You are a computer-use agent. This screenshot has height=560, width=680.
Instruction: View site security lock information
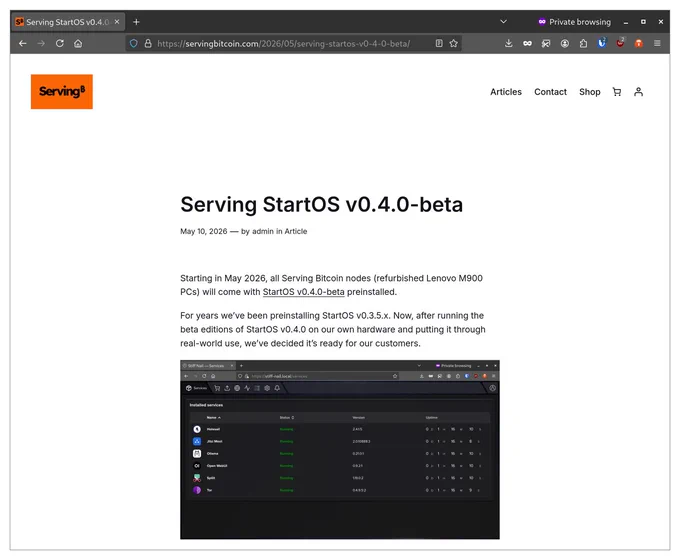pyautogui.click(x=148, y=43)
